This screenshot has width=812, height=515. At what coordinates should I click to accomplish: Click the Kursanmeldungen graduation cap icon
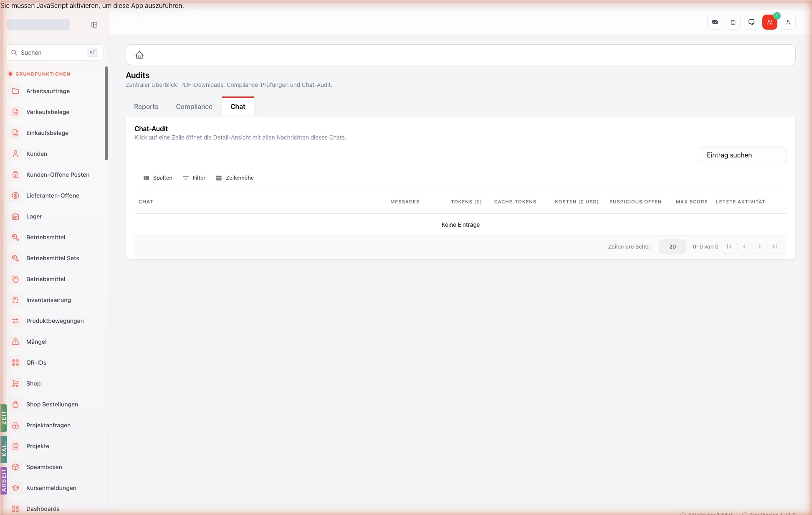click(15, 488)
